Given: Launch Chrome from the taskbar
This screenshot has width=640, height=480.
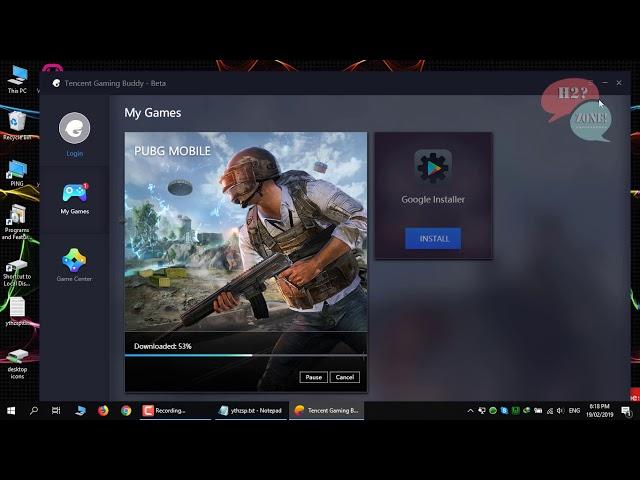Looking at the screenshot, I should point(126,411).
